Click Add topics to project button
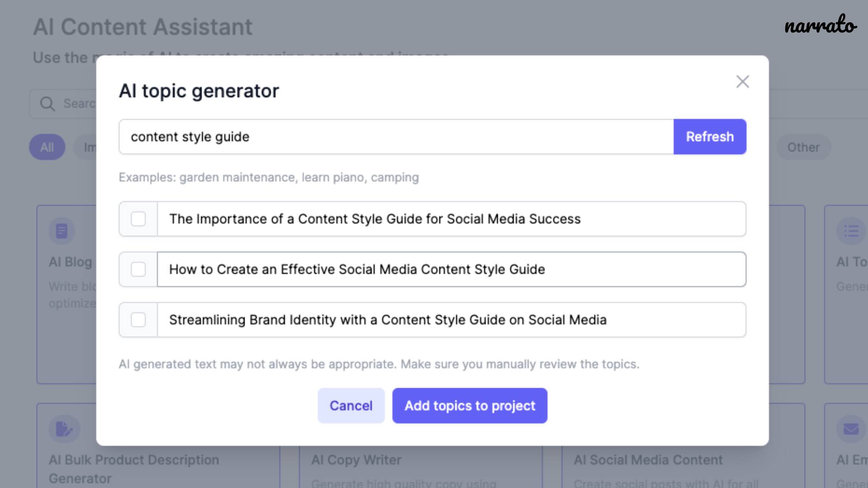 click(470, 405)
